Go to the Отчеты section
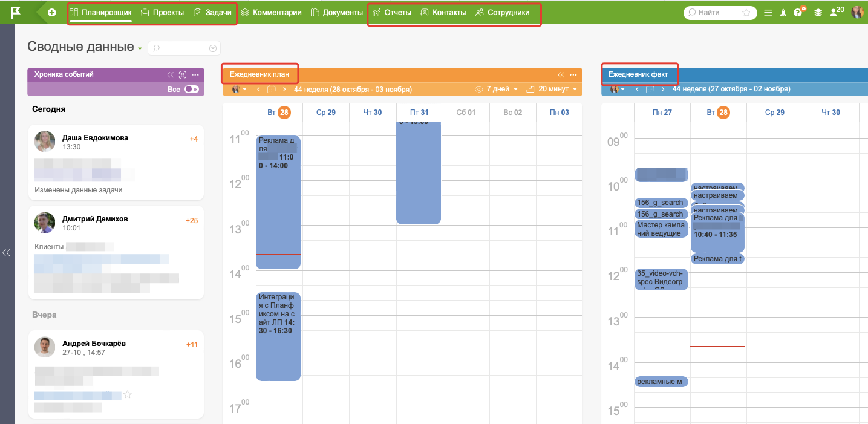Viewport: 868px width, 424px height. coord(392,12)
